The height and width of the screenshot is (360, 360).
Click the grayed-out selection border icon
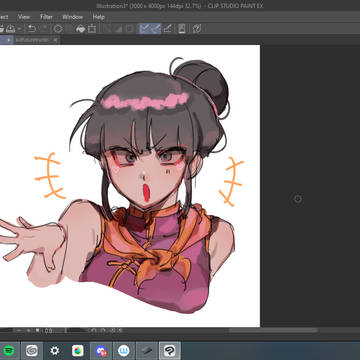tap(130, 29)
